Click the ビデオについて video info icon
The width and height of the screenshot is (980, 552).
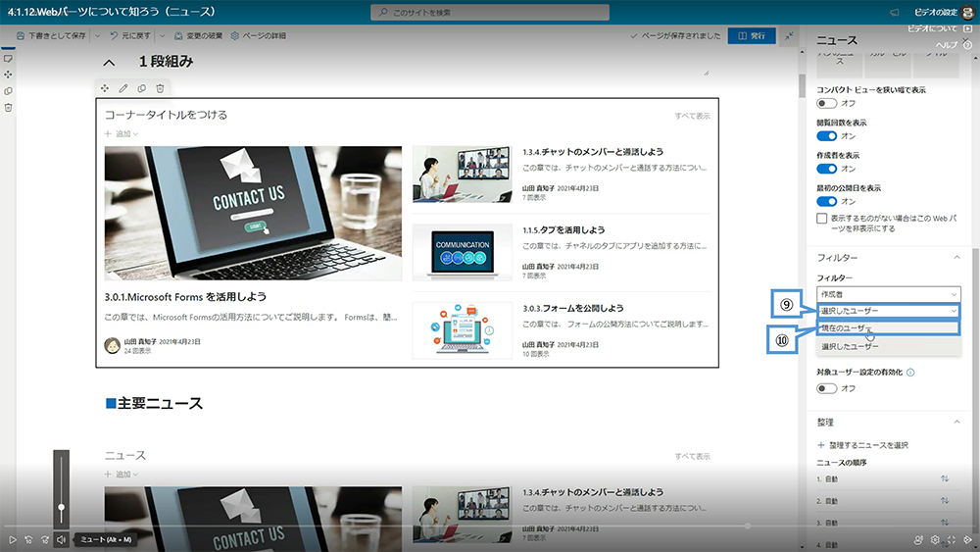(x=967, y=28)
